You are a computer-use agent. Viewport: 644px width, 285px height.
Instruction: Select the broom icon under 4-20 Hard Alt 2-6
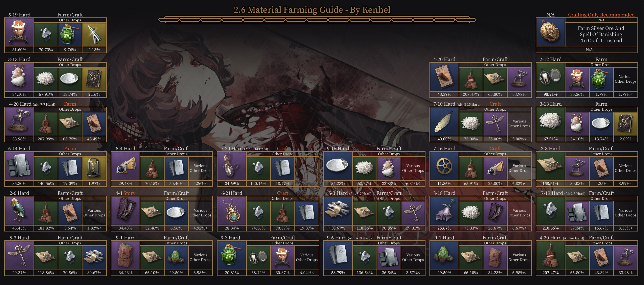pyautogui.click(x=550, y=255)
